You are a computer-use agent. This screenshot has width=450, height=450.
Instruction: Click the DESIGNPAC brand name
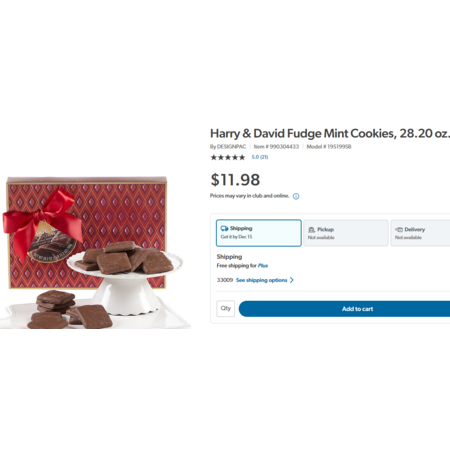pos(231,147)
